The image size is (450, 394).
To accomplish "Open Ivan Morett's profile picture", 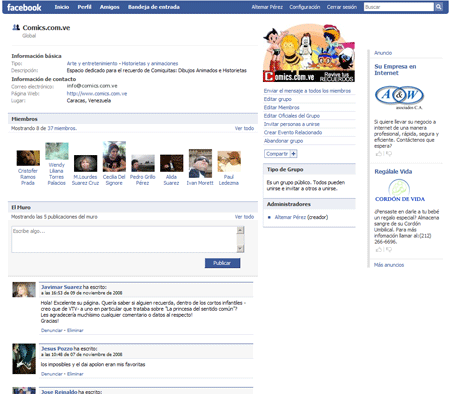I will pos(200,163).
